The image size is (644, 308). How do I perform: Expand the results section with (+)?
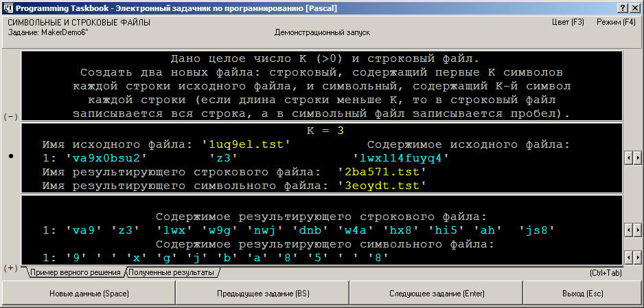(10, 267)
